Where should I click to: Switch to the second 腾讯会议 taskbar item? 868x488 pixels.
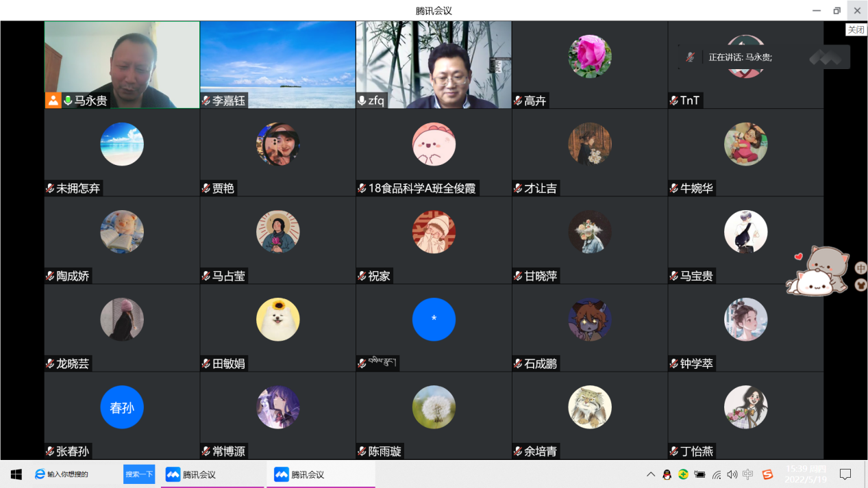click(x=321, y=474)
